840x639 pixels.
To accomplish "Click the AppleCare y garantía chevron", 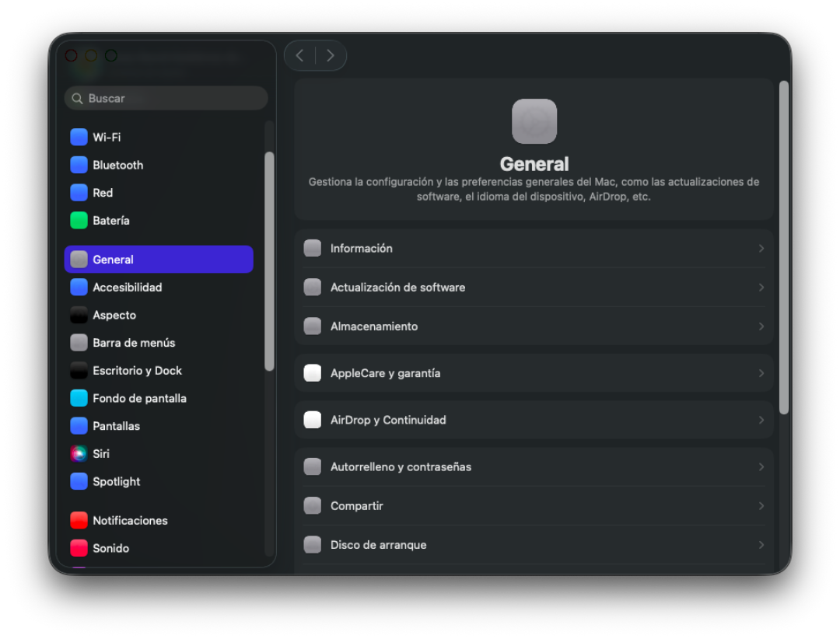I will click(x=761, y=373).
